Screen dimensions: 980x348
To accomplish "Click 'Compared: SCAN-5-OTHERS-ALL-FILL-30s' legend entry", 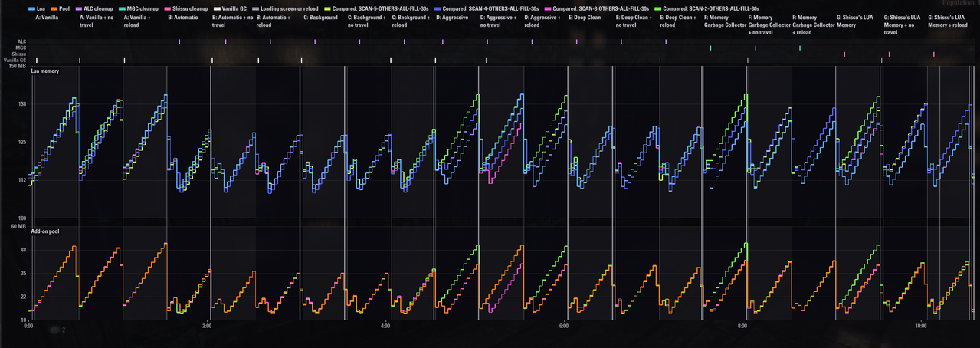I will pyautogui.click(x=375, y=8).
